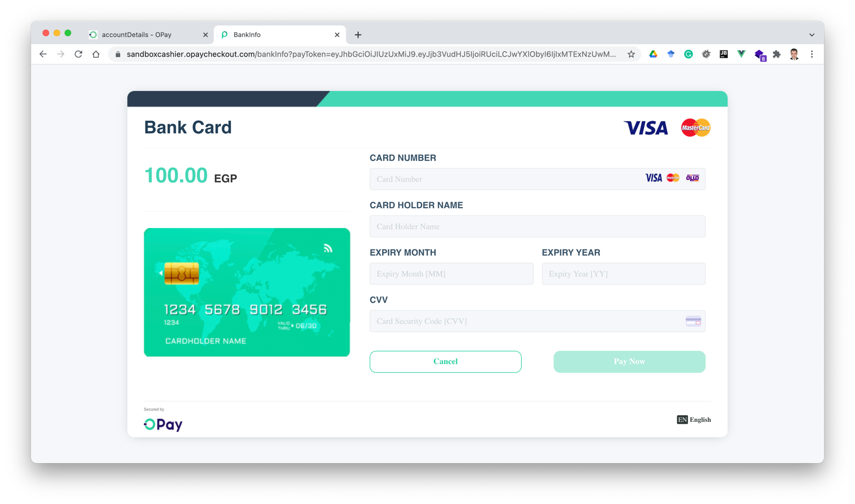855x504 pixels.
Task: Go to the browser home page
Action: click(96, 54)
